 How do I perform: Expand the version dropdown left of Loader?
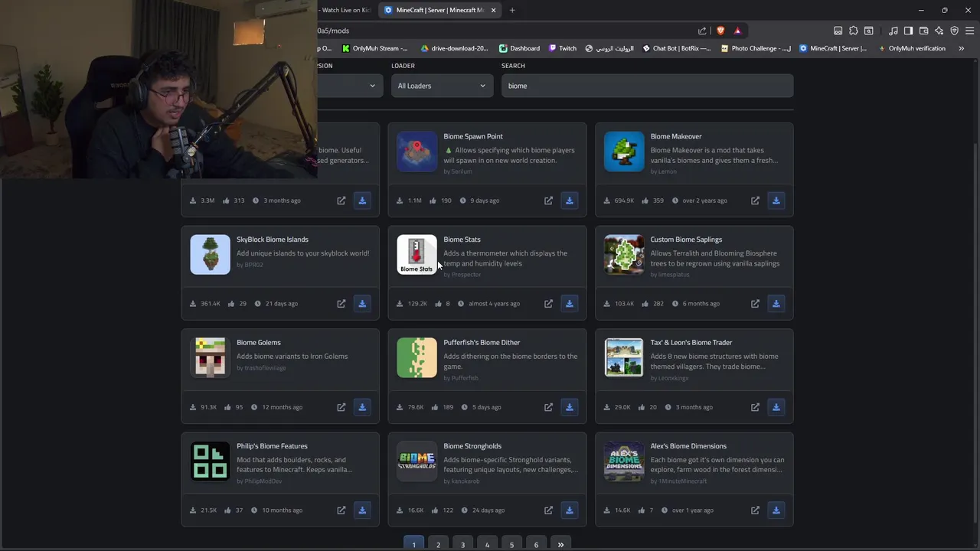click(x=349, y=86)
